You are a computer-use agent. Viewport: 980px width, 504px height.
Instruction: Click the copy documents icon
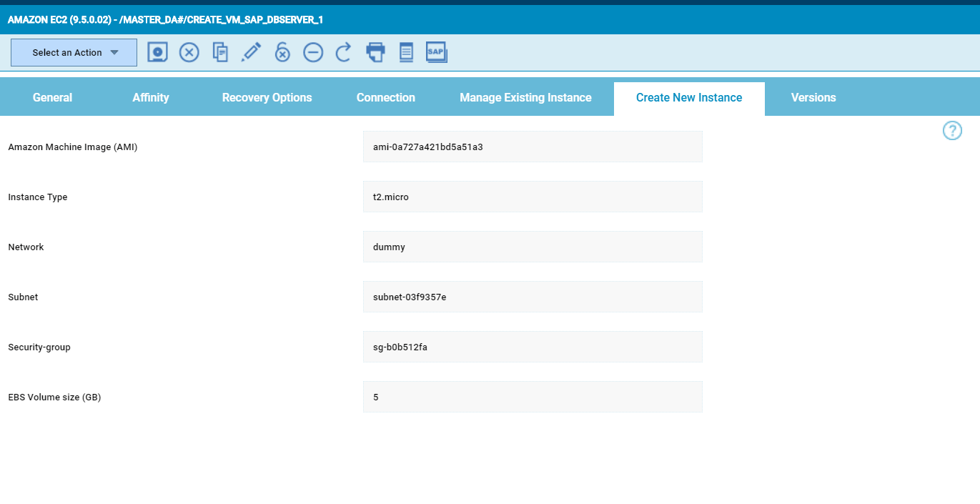tap(221, 52)
